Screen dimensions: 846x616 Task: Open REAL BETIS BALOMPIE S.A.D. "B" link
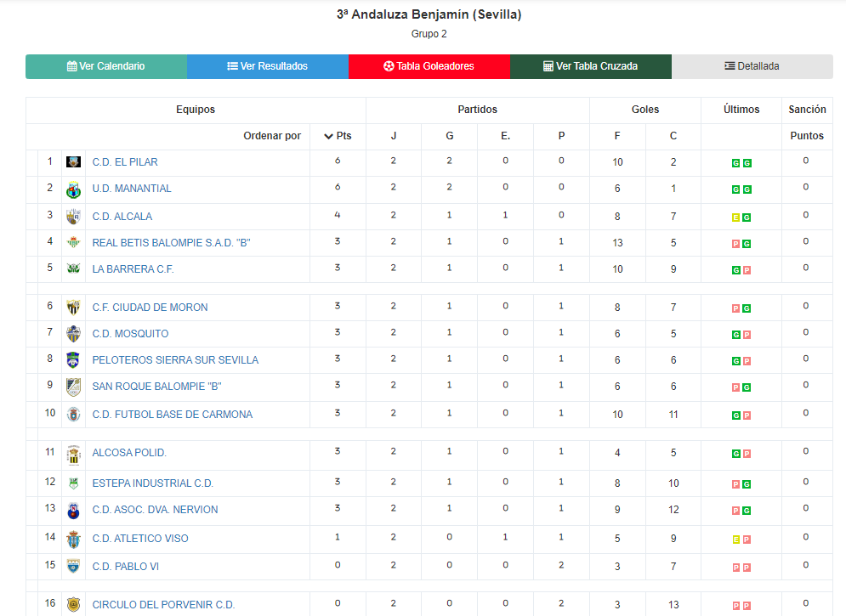click(172, 243)
